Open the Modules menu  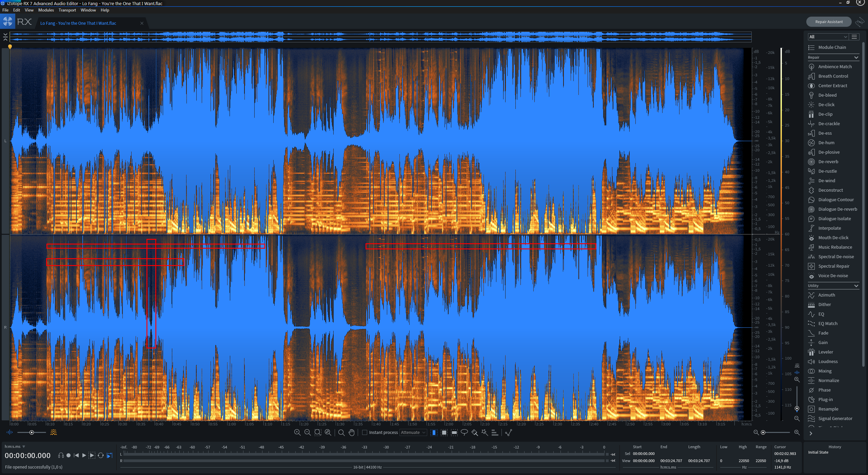46,10
